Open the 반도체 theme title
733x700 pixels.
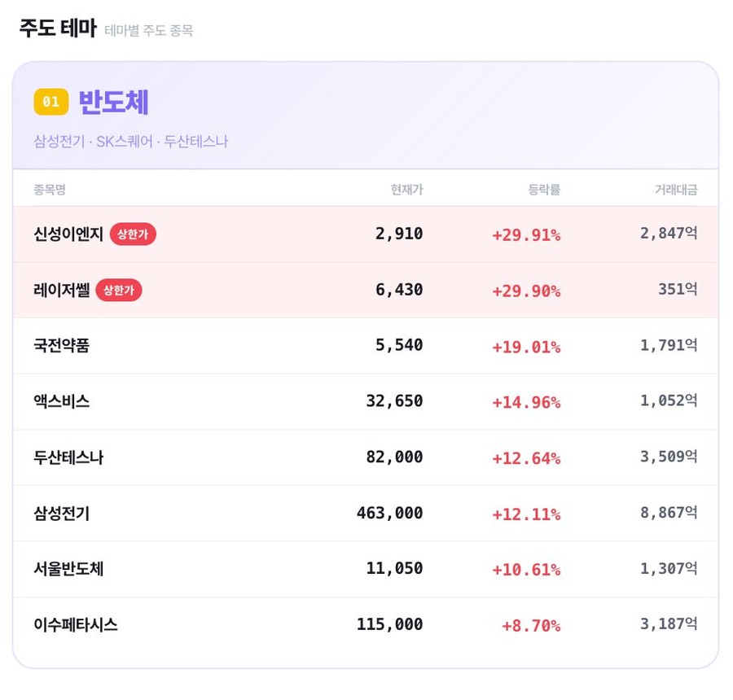pyautogui.click(x=114, y=101)
